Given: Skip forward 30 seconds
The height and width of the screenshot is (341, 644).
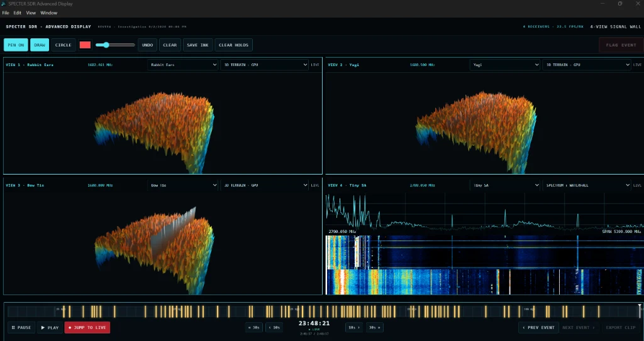Looking at the screenshot, I should click(374, 327).
